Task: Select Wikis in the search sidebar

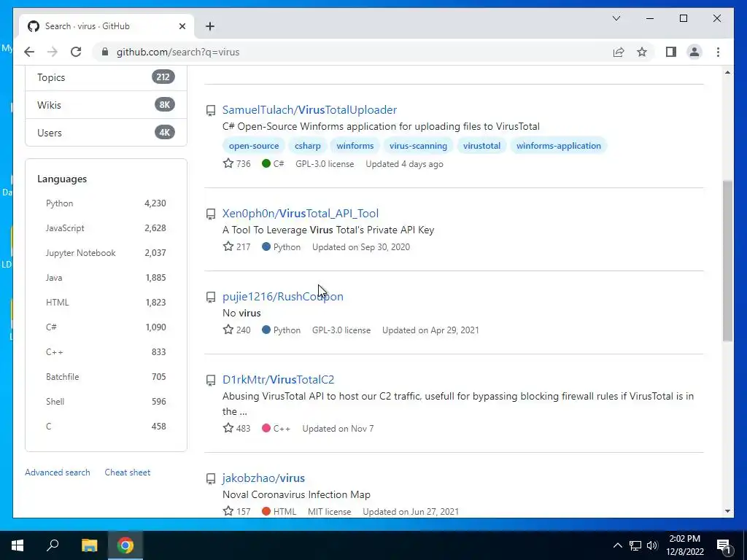Action: click(x=106, y=105)
